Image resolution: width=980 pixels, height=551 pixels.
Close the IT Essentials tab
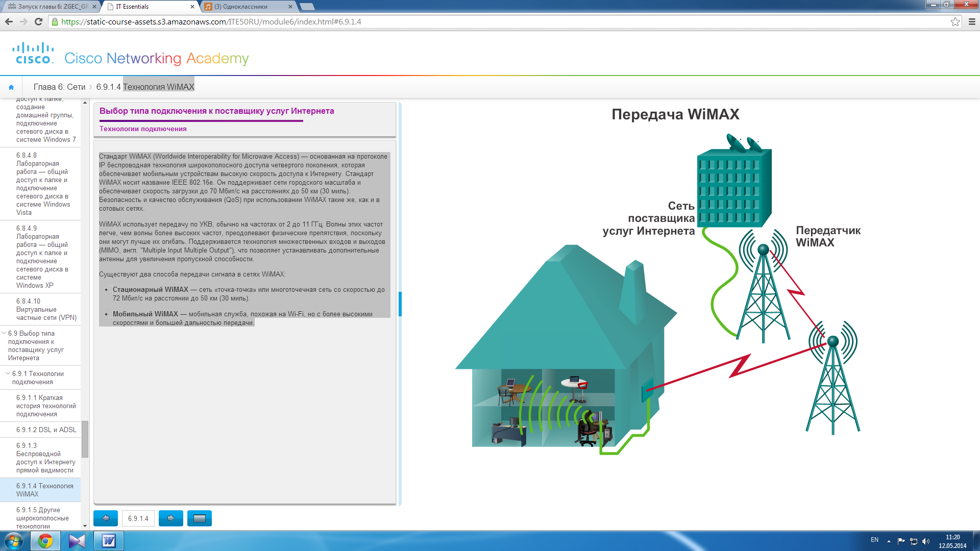pos(192,7)
